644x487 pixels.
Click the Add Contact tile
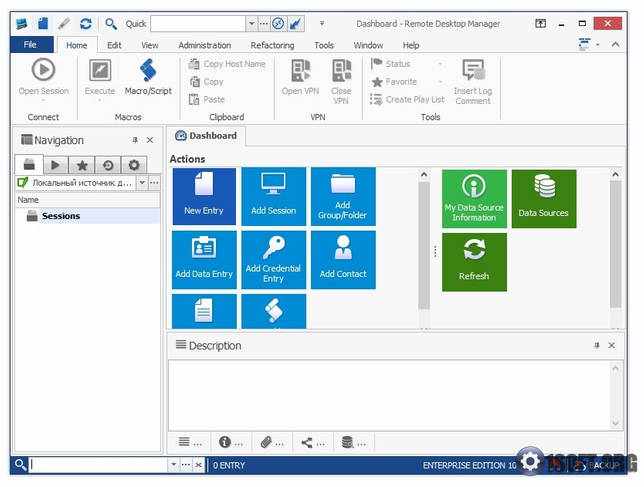tap(343, 260)
